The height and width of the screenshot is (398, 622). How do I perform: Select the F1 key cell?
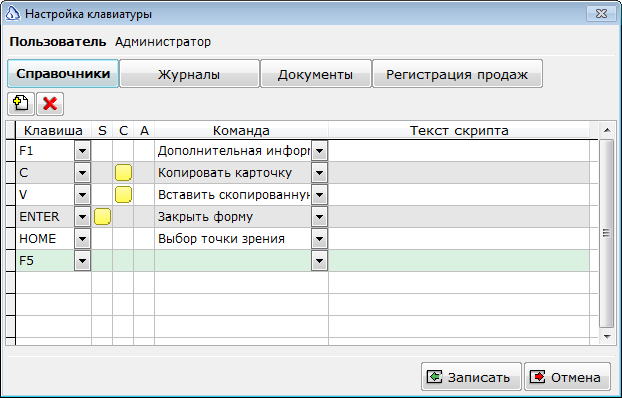pyautogui.click(x=45, y=151)
